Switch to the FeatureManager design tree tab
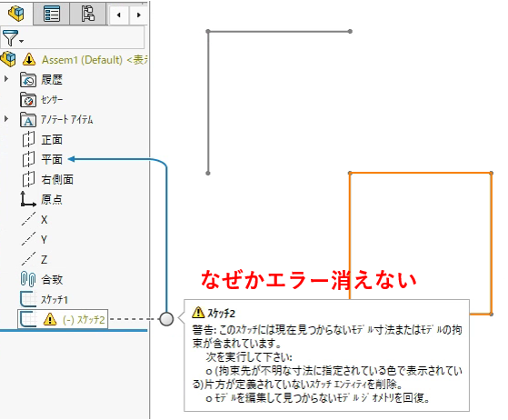This screenshot has width=508, height=420. pos(16,14)
